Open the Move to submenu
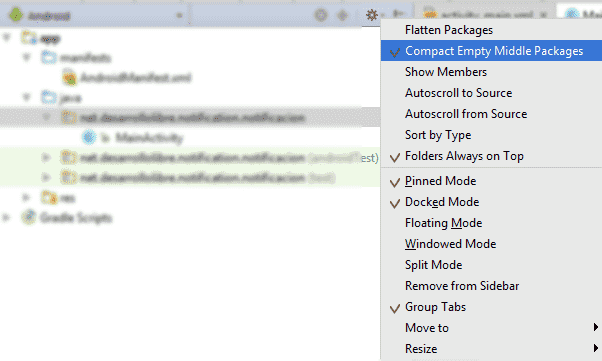Image resolution: width=602 pixels, height=361 pixels. (x=491, y=328)
